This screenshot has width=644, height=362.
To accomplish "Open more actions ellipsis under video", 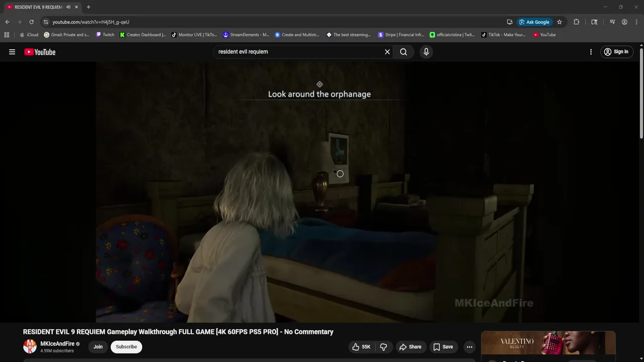I will pos(469,347).
